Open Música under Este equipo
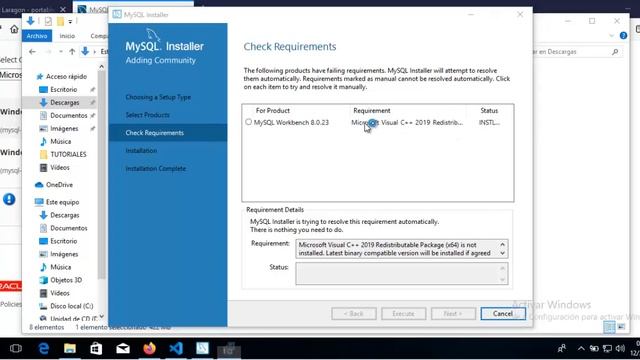 [56, 267]
